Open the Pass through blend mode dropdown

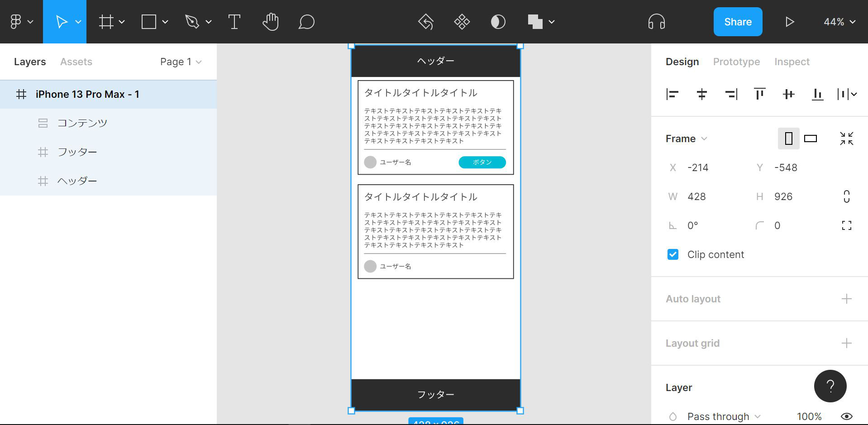[x=724, y=416]
